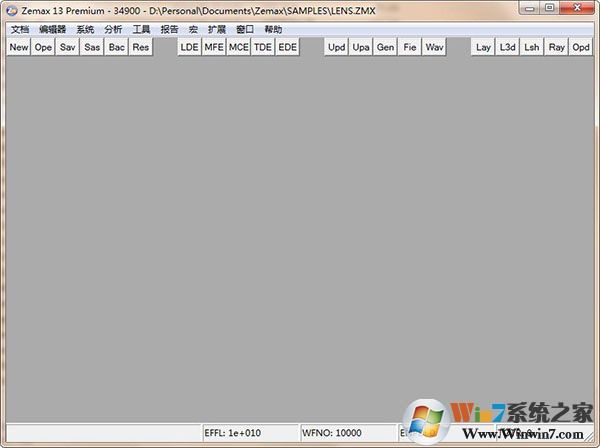Open the 扩展 menu
Screen dimensions: 600x448
217,29
